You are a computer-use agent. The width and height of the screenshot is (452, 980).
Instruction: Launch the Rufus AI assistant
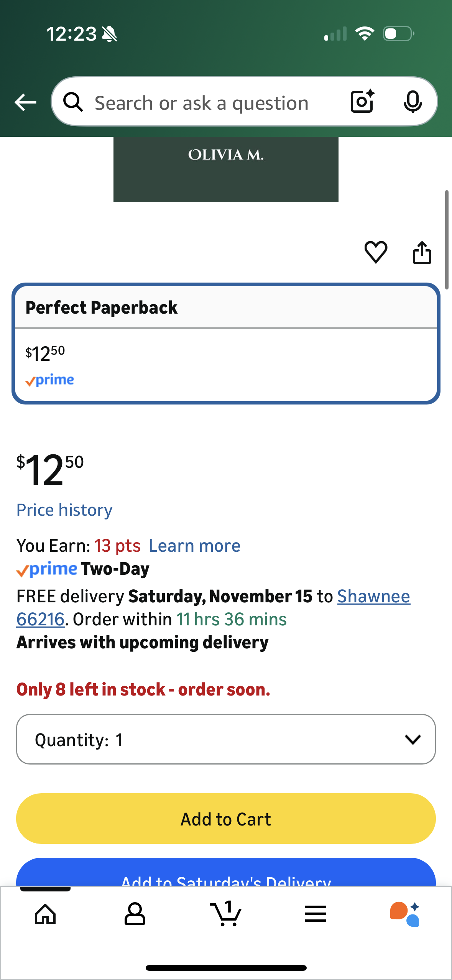click(x=405, y=914)
